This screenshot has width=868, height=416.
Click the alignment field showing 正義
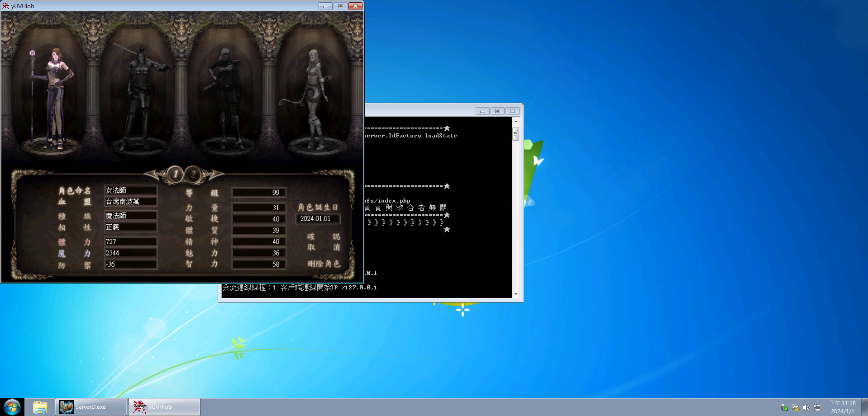(x=131, y=227)
